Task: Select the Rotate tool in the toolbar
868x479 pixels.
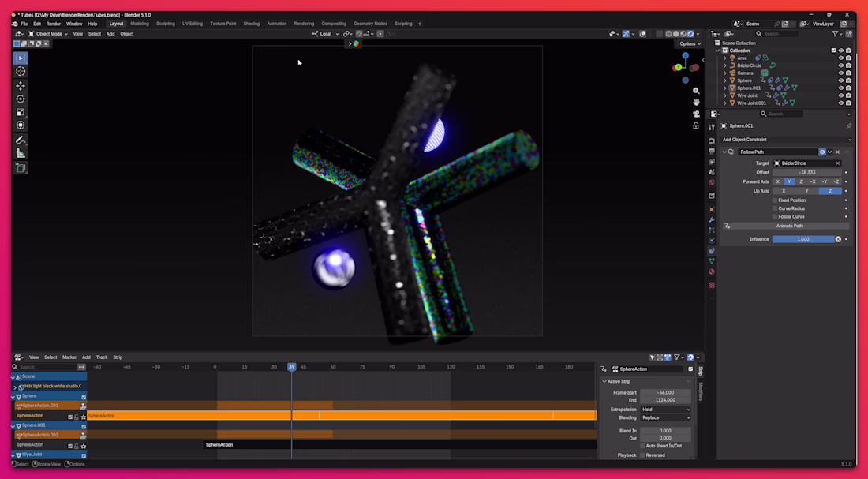Action: [x=21, y=99]
